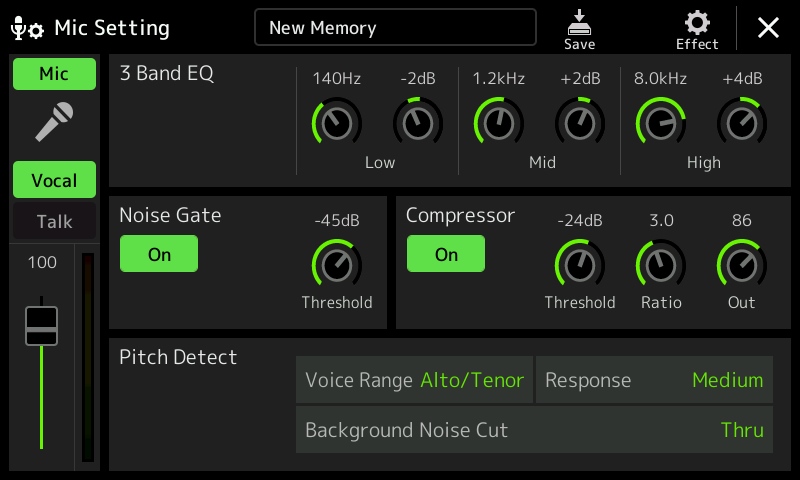
Task: Toggle the green Mic on/off button
Action: pyautogui.click(x=54, y=74)
